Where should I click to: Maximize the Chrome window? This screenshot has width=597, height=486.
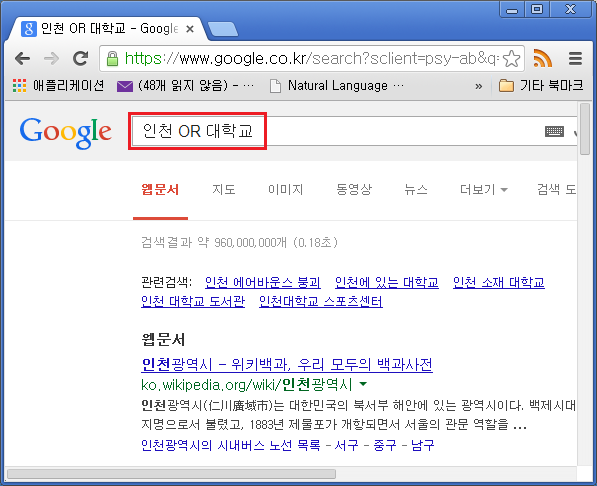tap(537, 10)
